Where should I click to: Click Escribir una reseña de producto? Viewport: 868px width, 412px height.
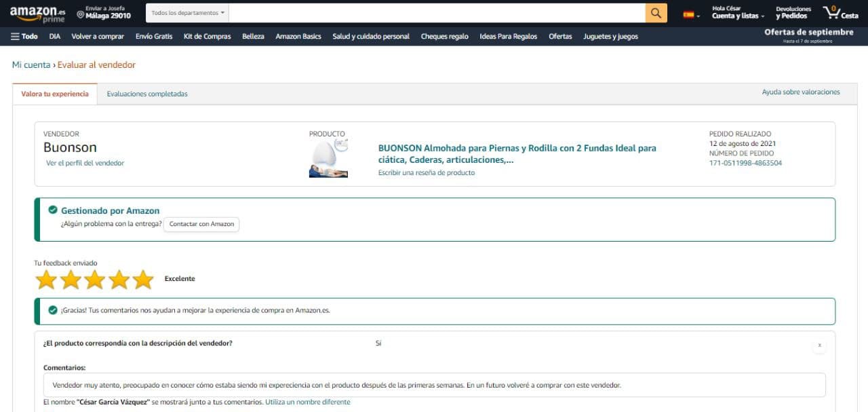[427, 173]
